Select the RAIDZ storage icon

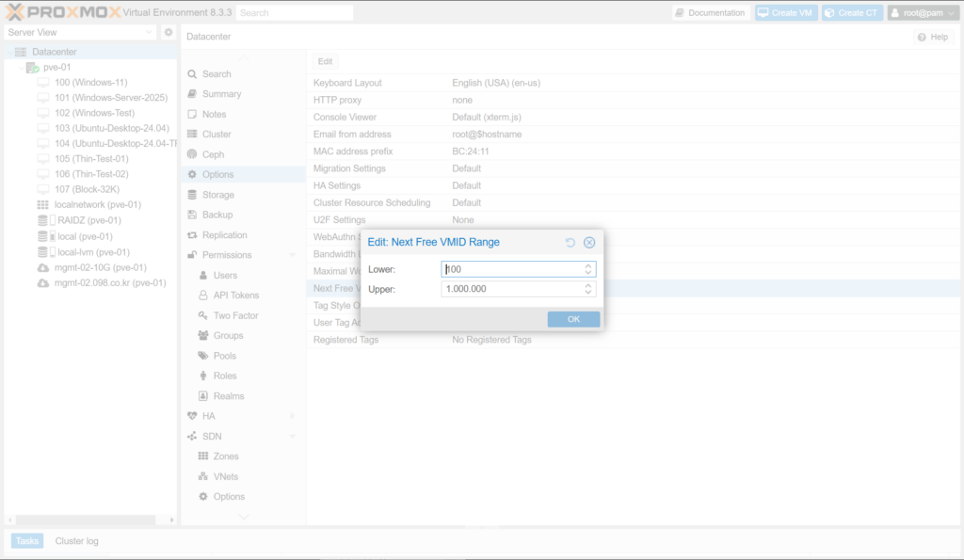tap(42, 220)
